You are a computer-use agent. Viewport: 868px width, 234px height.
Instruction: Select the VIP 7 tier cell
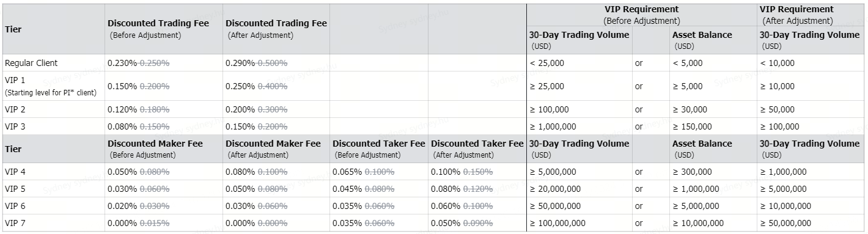53,223
